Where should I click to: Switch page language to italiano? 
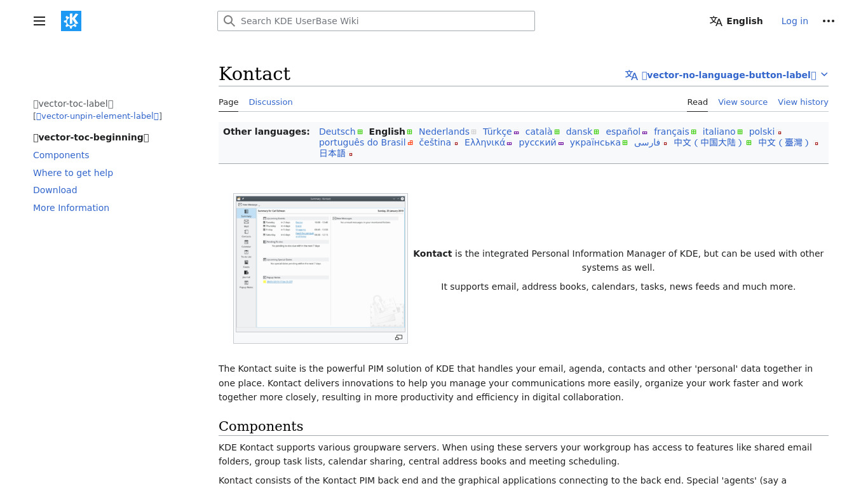pyautogui.click(x=719, y=132)
